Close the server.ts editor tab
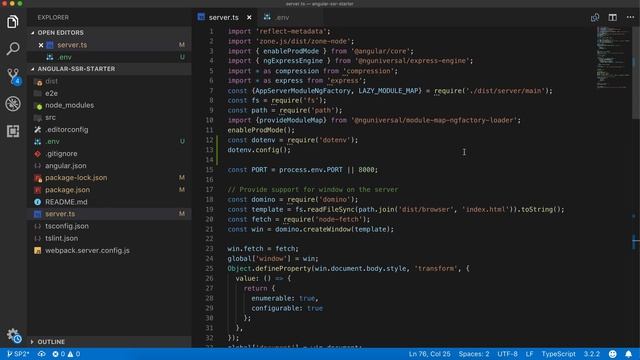The width and height of the screenshot is (640, 360). pos(249,18)
